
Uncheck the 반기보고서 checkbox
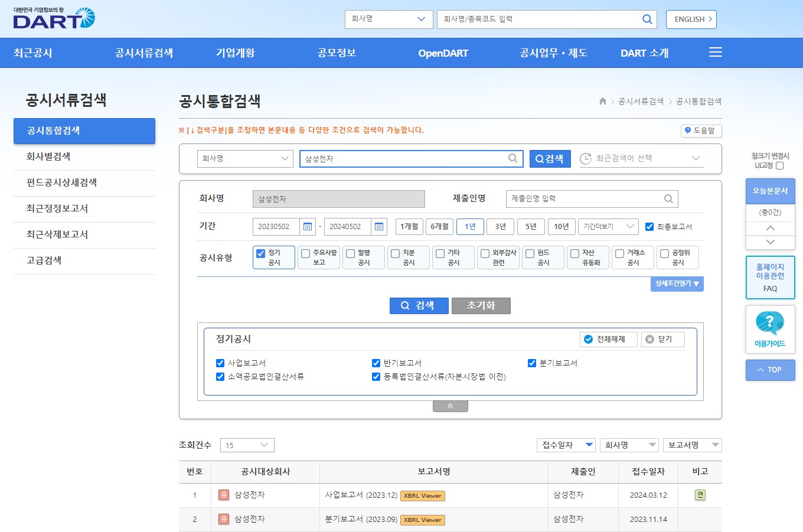click(376, 363)
